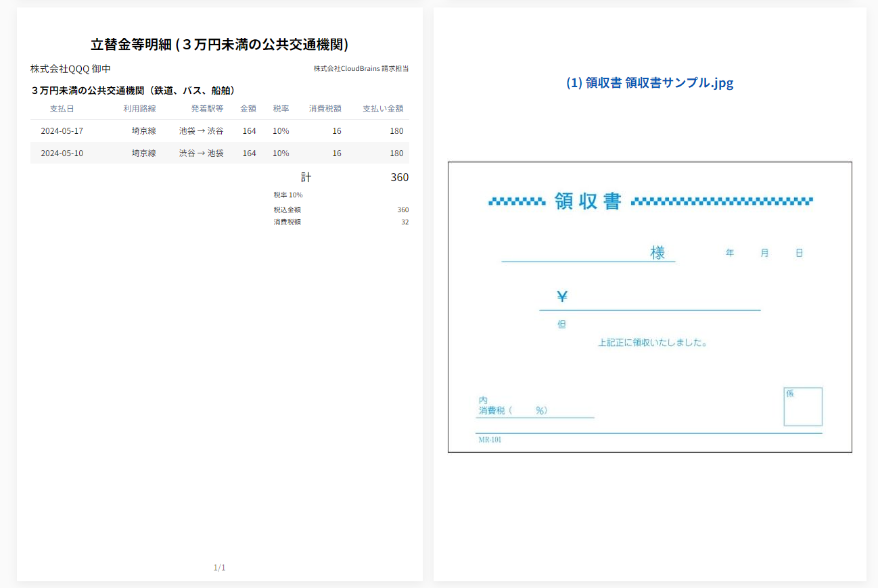Select the date 2024-05-10

pyautogui.click(x=62, y=153)
